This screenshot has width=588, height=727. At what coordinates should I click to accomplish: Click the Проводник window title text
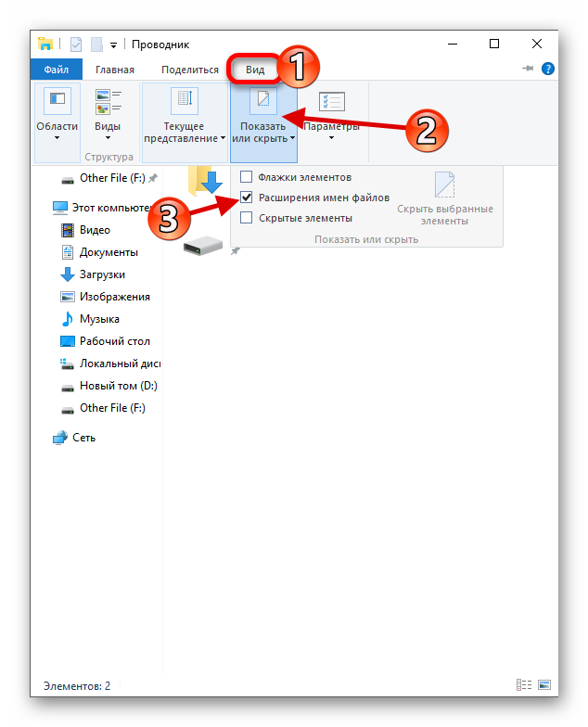(160, 45)
